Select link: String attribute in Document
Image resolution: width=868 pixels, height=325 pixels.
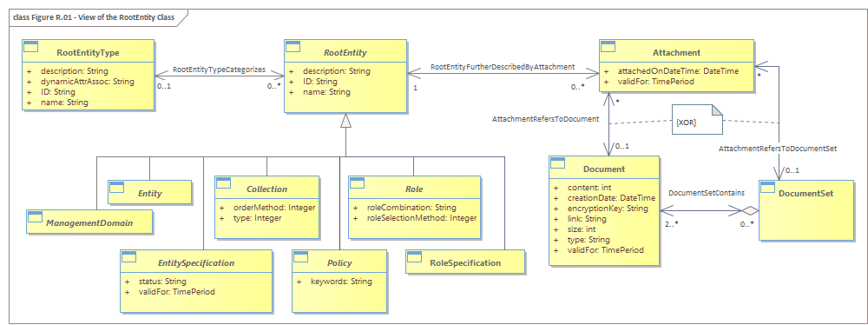click(x=586, y=219)
